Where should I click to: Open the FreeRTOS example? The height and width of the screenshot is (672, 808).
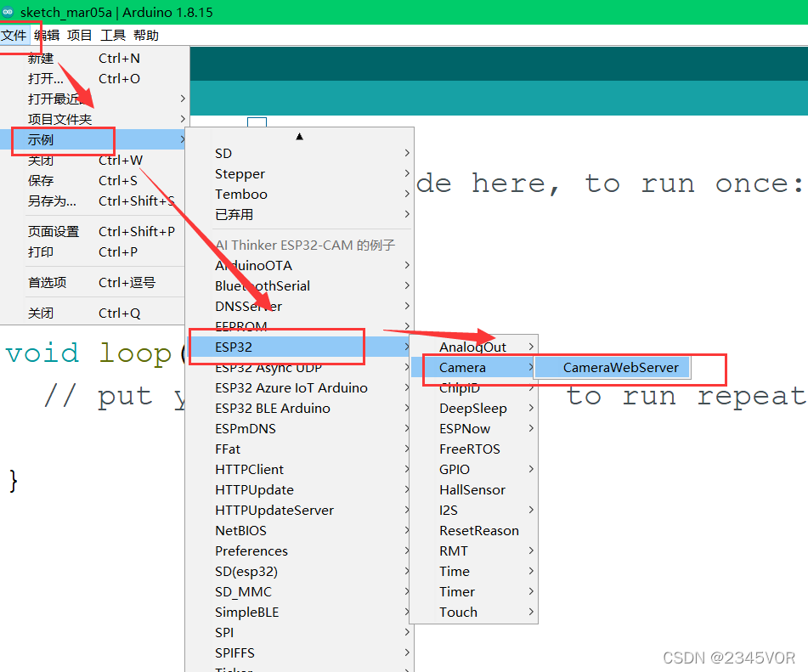[473, 449]
